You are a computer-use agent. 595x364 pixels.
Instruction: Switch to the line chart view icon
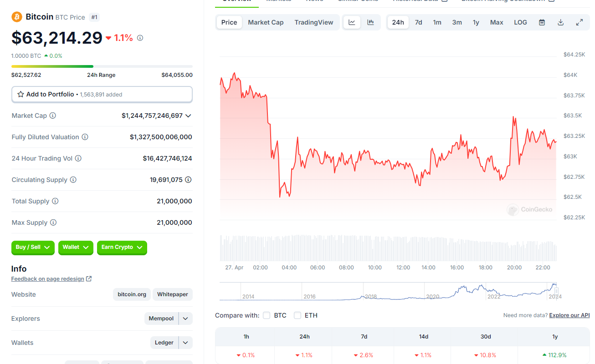pos(352,22)
